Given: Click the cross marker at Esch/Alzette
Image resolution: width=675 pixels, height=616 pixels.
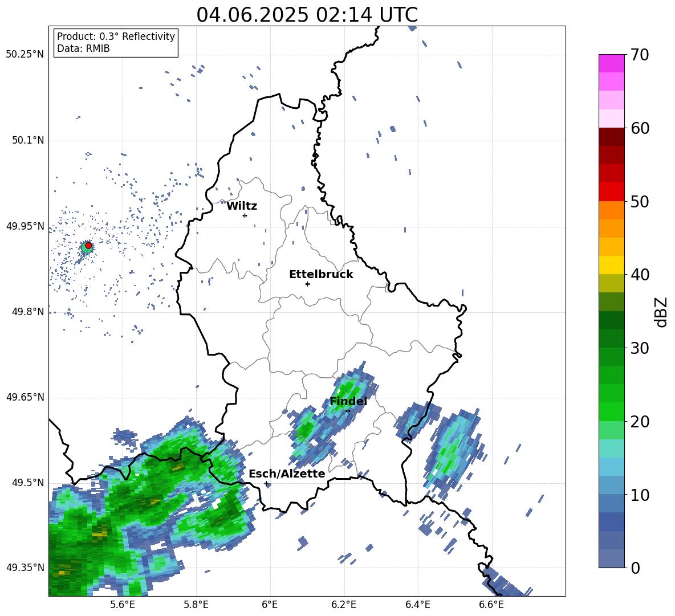Looking at the screenshot, I should [x=266, y=483].
